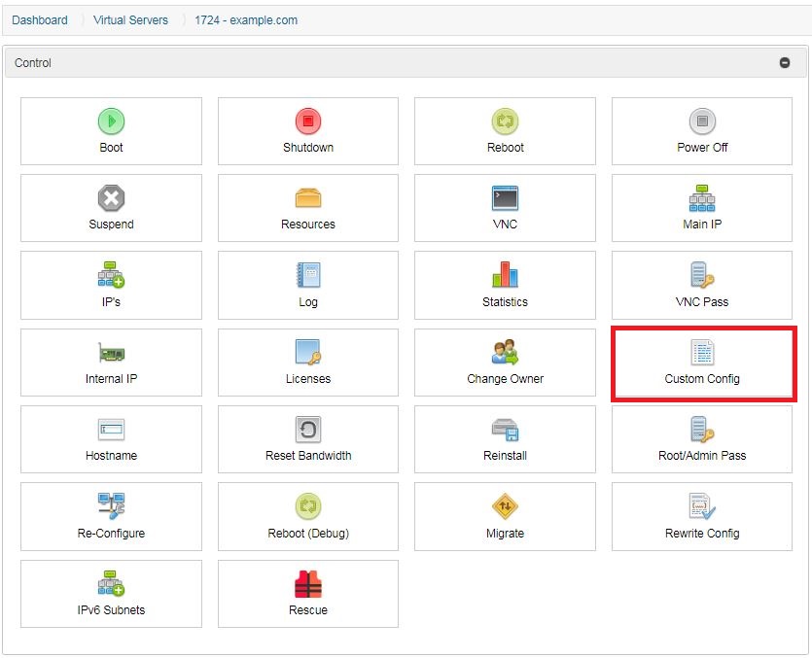Image resolution: width=812 pixels, height=658 pixels.
Task: Click the 1724 - example.com breadcrumb
Action: (246, 19)
